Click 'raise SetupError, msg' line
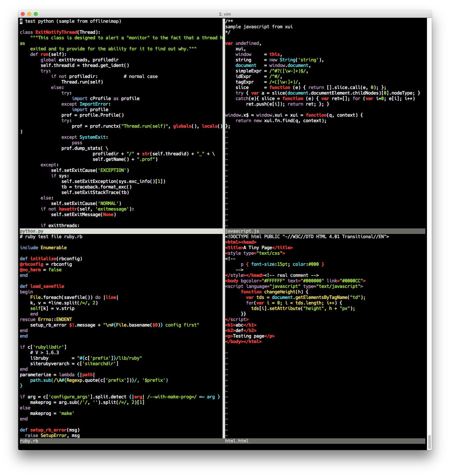The height and width of the screenshot is (476, 450). pyautogui.click(x=52, y=435)
